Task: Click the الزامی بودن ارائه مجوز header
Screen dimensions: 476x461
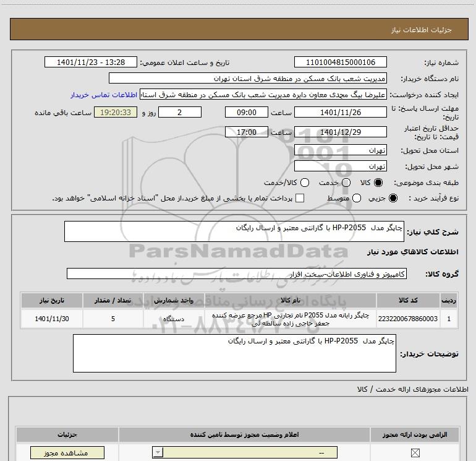Action: 415,434
